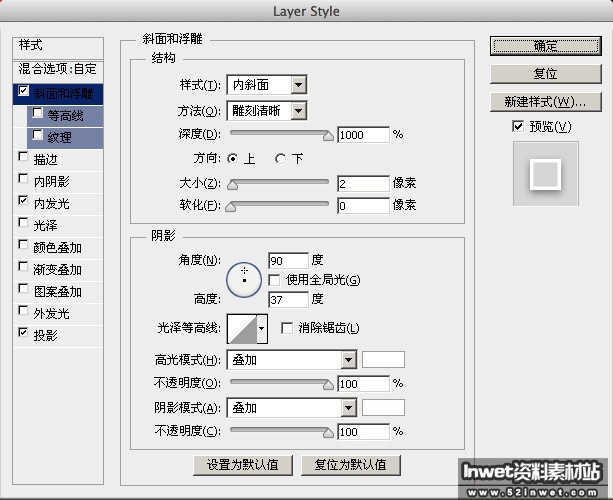Select 内发光 label in the style list
The height and width of the screenshot is (500, 613).
click(x=52, y=204)
